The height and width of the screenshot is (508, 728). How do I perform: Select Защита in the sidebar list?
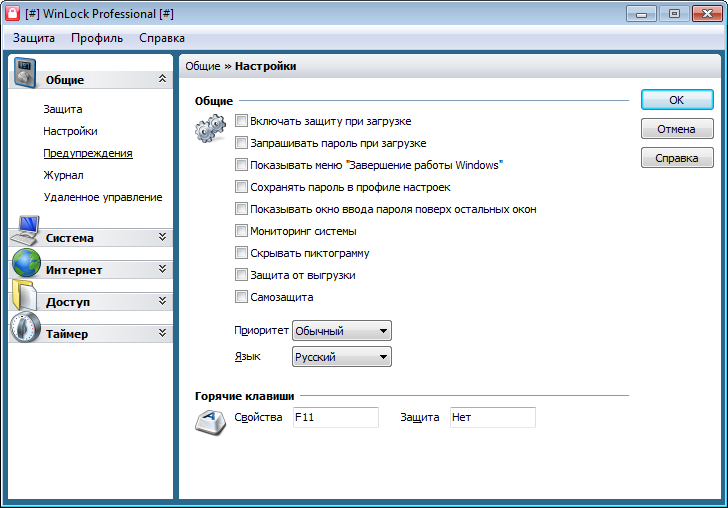(63, 109)
